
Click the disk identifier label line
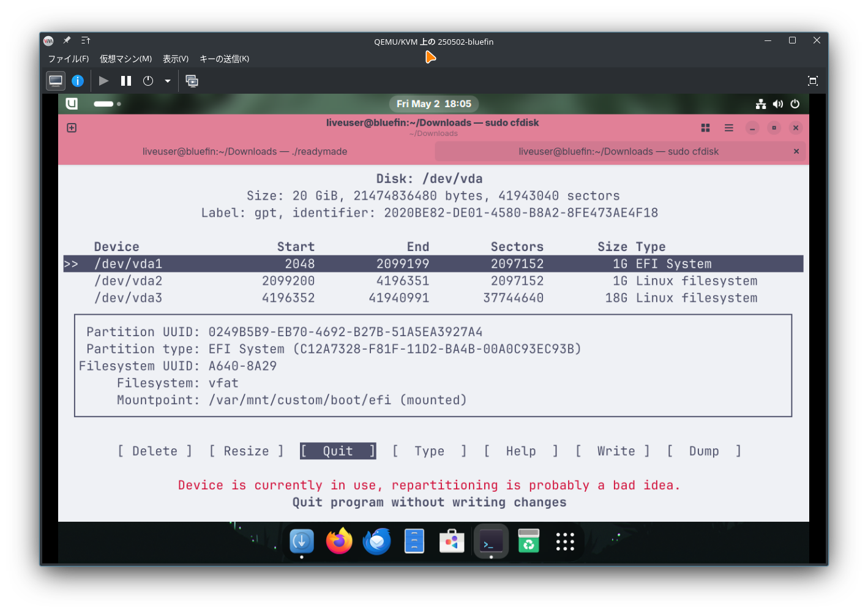coord(430,213)
